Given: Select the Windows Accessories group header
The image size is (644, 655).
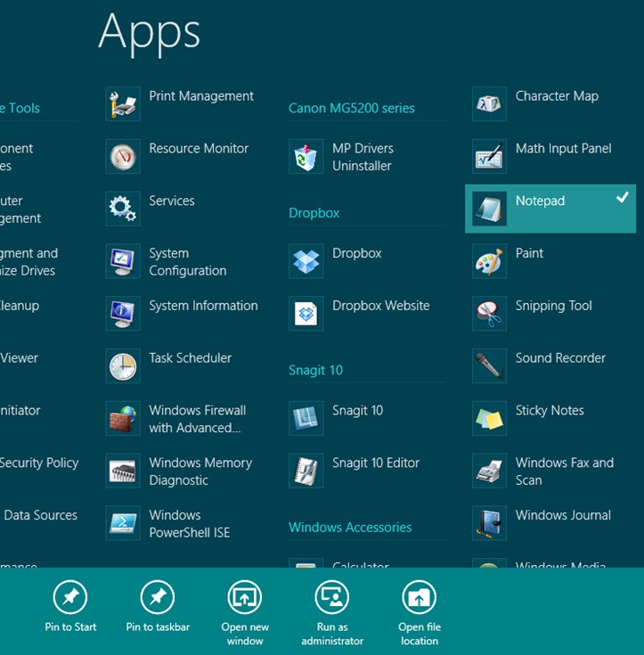Looking at the screenshot, I should 350,528.
